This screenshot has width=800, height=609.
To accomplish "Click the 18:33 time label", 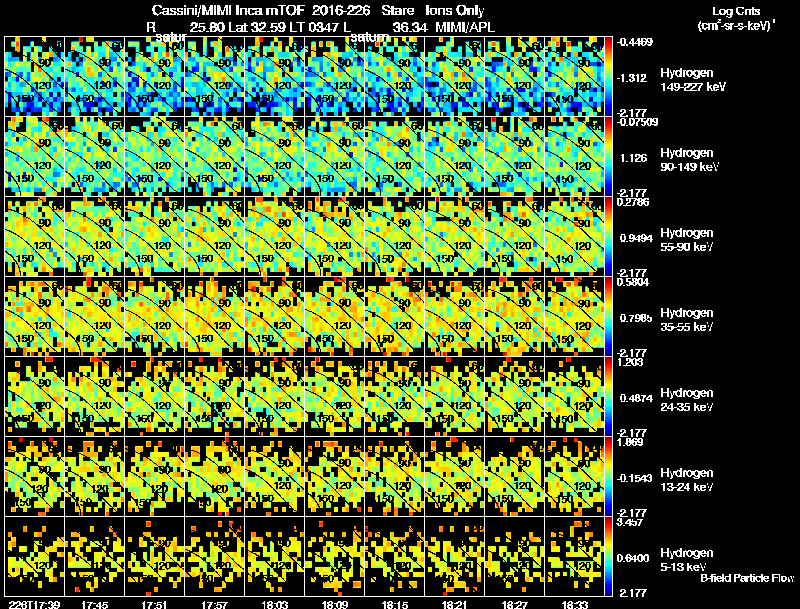I will (x=574, y=605).
